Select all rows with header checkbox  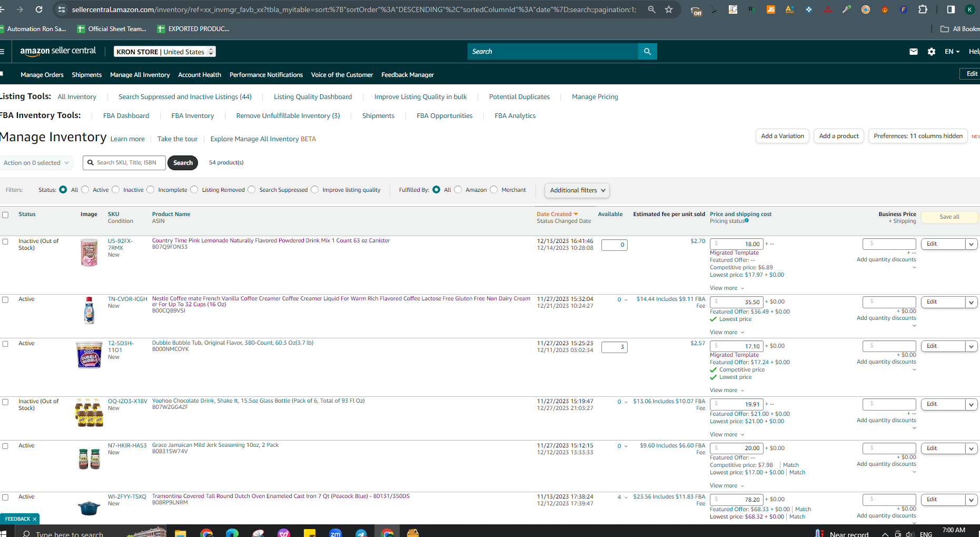5,215
